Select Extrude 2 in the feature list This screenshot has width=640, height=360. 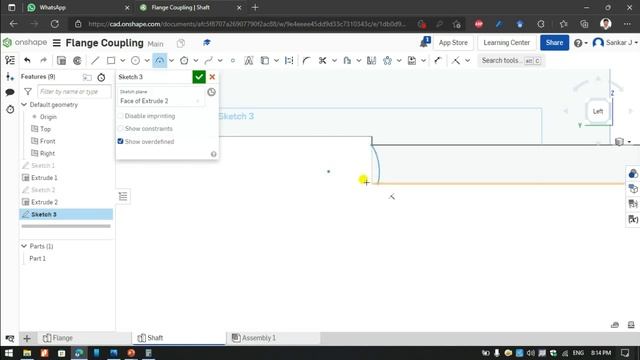[x=44, y=202]
